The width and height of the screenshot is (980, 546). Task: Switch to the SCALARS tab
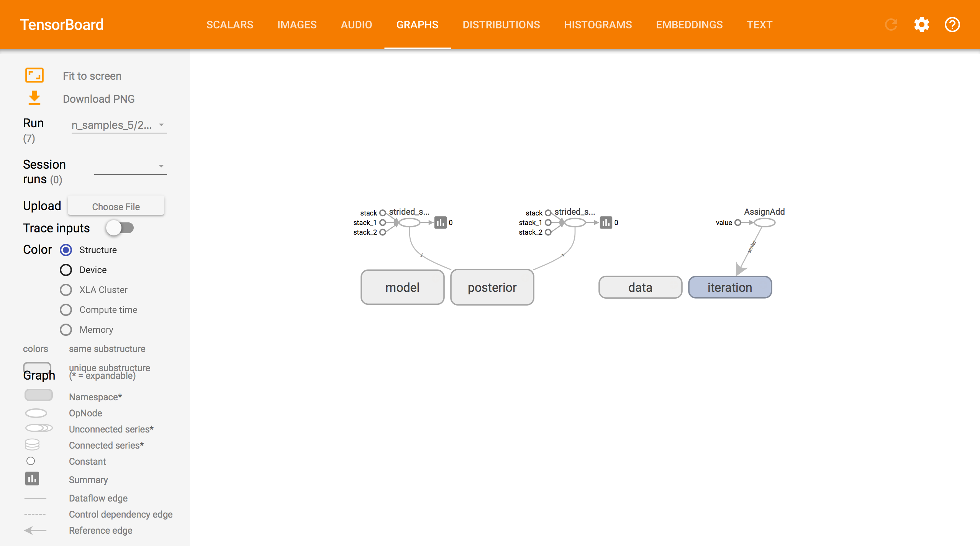(229, 25)
